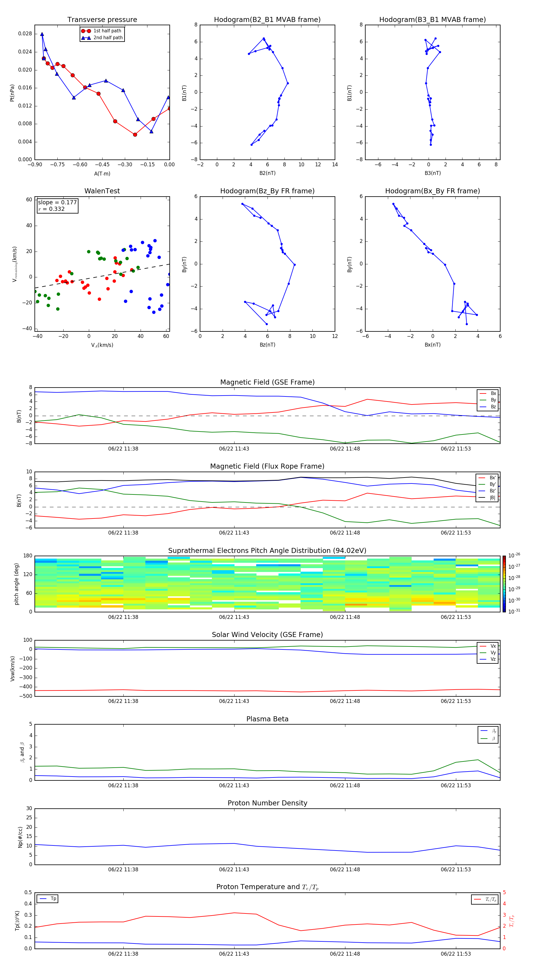Click the 'V_A(km/s)' axis label
Screen dimensions: 535x980
102,345
